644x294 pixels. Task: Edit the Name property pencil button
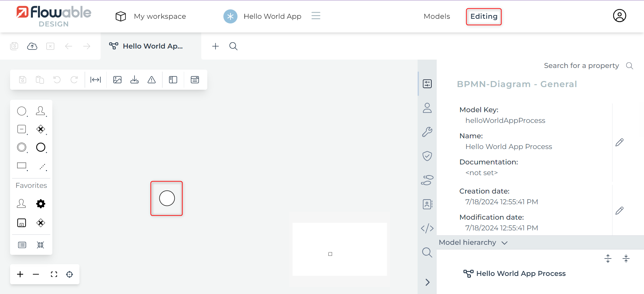coord(620,142)
